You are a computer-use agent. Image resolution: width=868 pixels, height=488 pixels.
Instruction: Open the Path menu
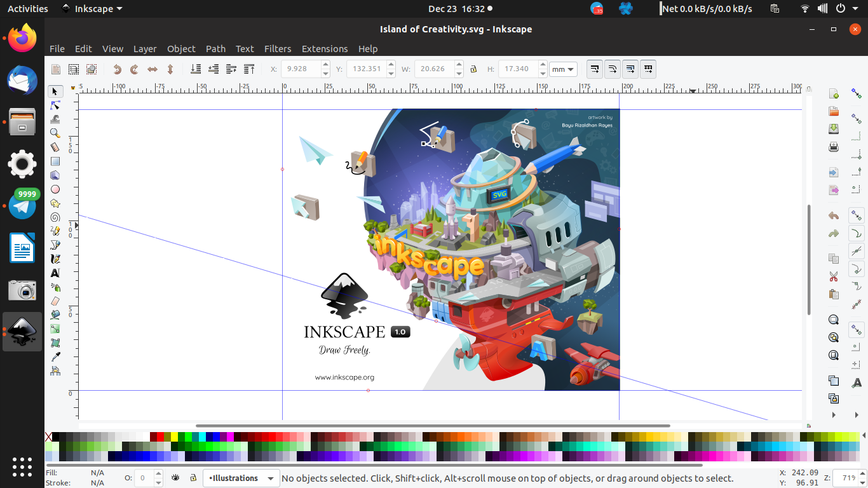pyautogui.click(x=215, y=48)
